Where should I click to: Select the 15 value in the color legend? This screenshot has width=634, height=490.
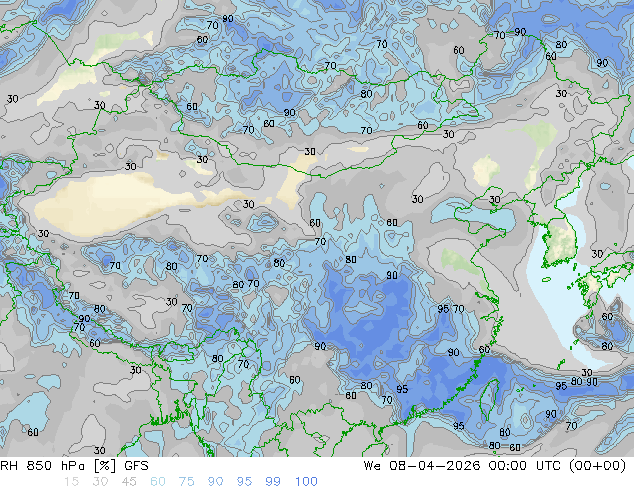click(x=71, y=482)
